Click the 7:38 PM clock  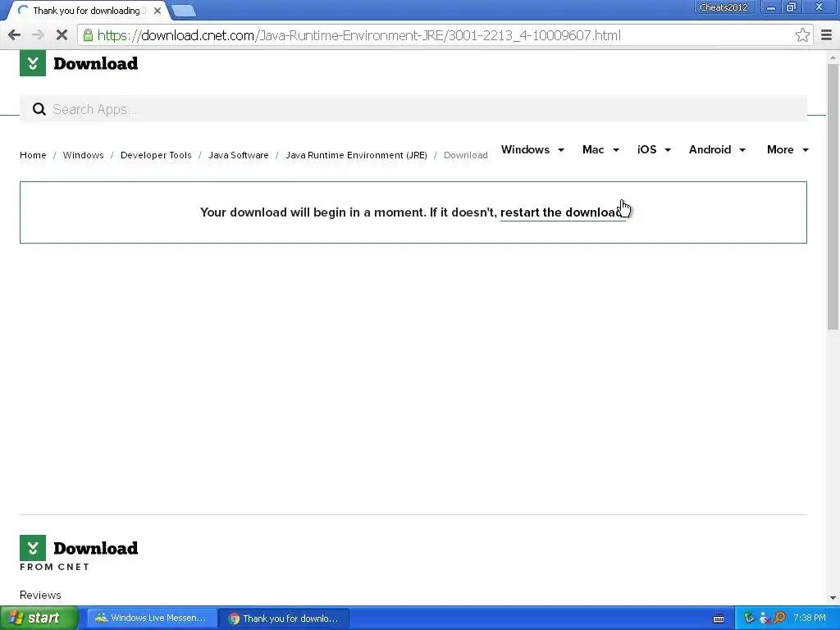[x=810, y=618]
